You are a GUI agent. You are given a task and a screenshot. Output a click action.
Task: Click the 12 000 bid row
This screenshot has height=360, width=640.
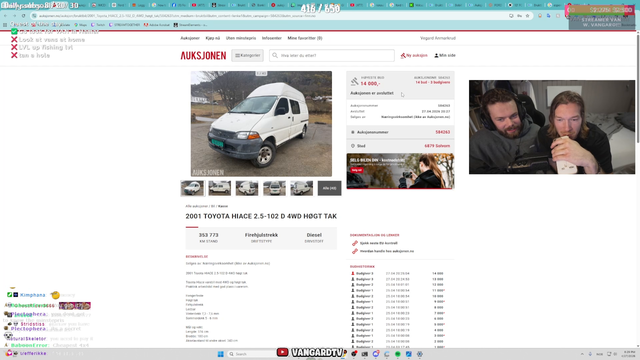click(x=398, y=284)
